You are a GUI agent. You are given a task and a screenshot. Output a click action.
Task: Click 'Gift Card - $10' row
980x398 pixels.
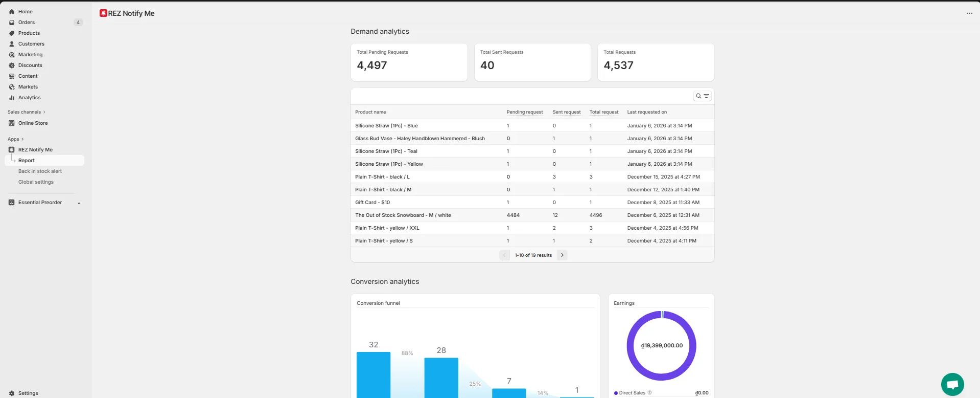pos(532,203)
